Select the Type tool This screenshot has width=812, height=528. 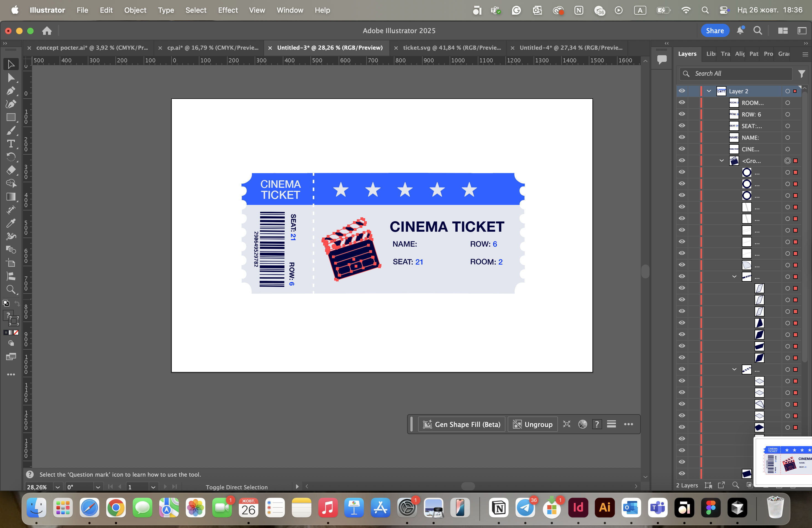(11, 144)
